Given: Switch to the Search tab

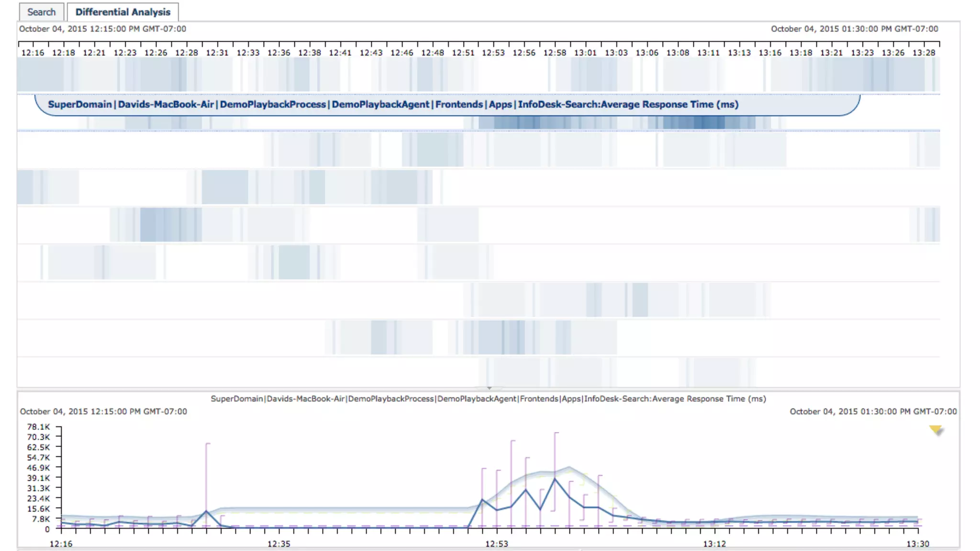Looking at the screenshot, I should [x=41, y=12].
